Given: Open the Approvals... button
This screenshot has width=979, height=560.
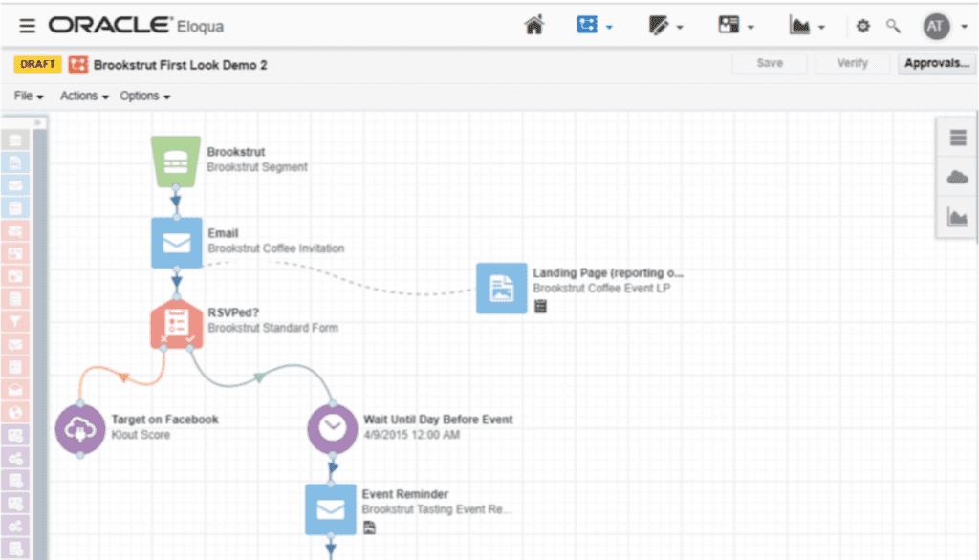Looking at the screenshot, I should 937,63.
